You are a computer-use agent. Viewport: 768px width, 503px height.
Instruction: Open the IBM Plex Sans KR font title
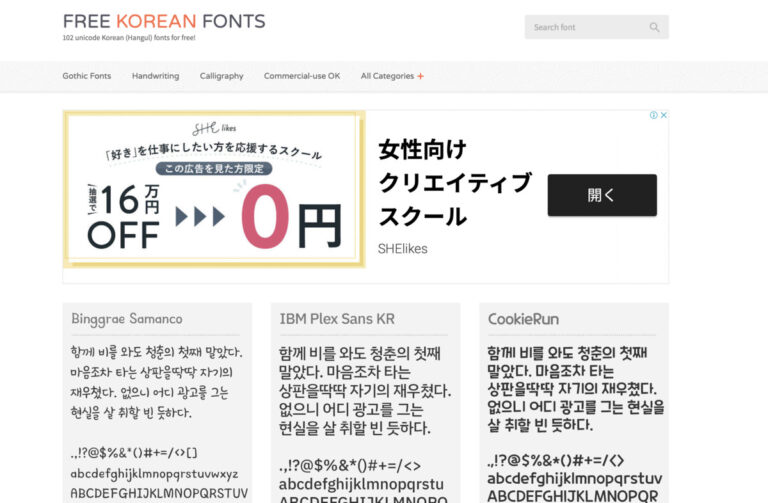click(337, 319)
